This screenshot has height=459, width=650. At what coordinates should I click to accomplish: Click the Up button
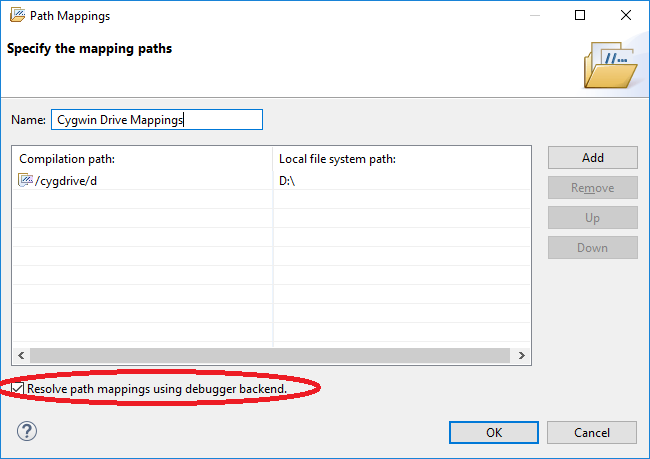pyautogui.click(x=593, y=218)
